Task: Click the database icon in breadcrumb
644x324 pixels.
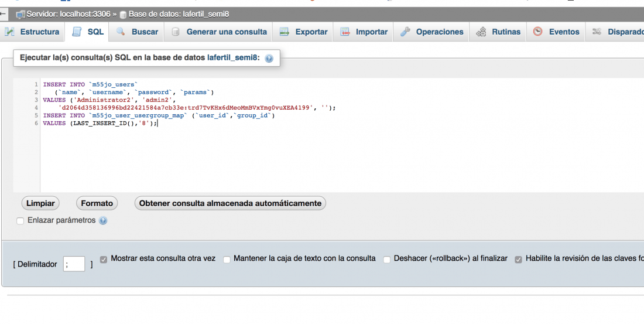Action: [x=123, y=15]
